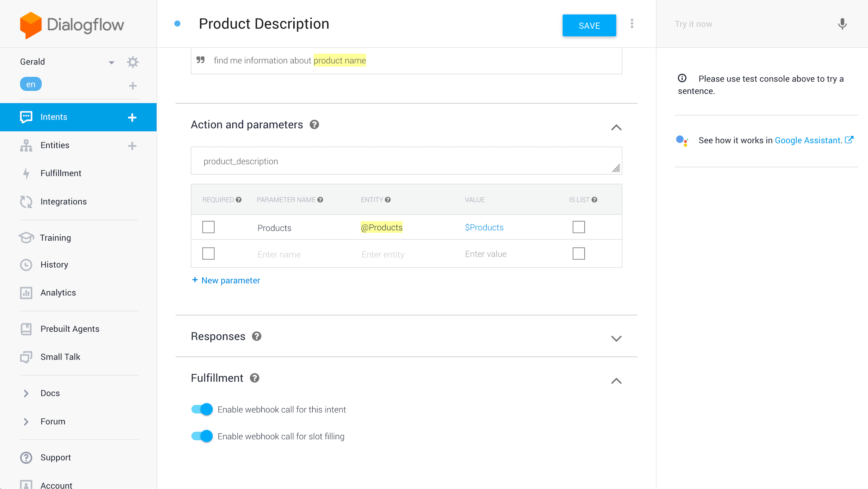
Task: Check Required for the Products parameter
Action: tap(208, 227)
